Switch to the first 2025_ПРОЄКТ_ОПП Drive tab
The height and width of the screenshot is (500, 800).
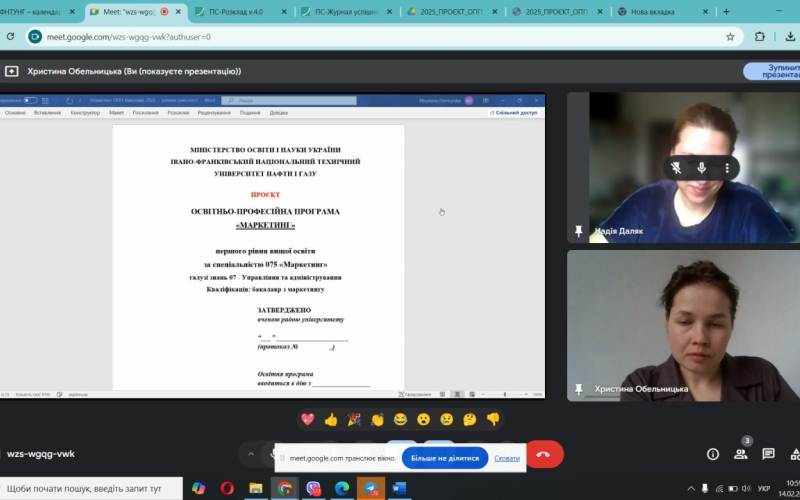point(452,12)
